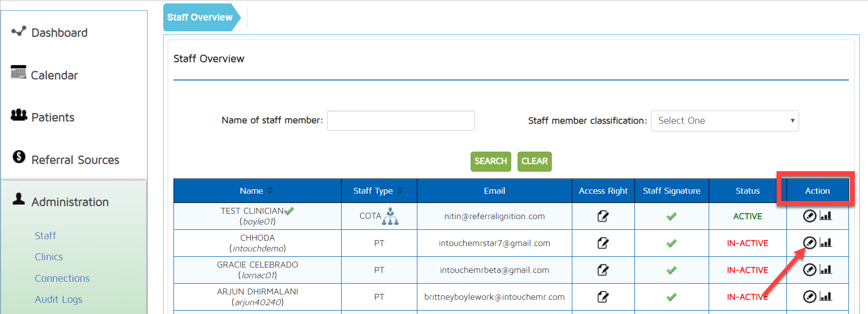Click access right icon for TEST CLINICIAN
868x314 pixels.
click(x=603, y=216)
